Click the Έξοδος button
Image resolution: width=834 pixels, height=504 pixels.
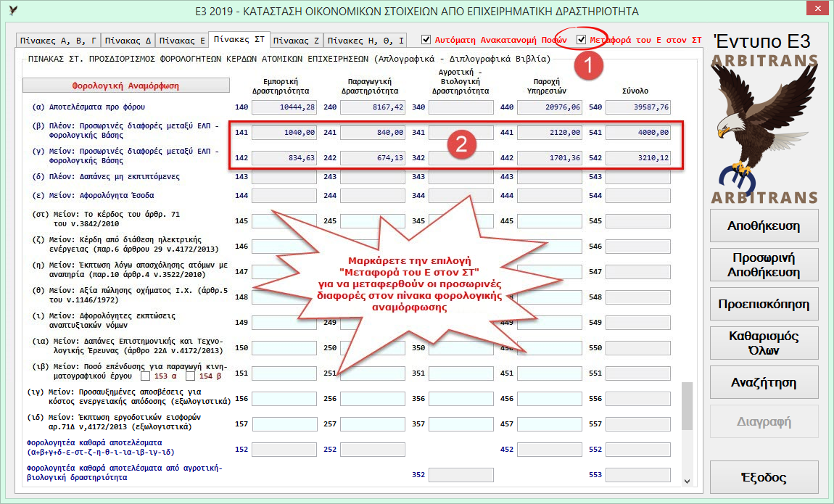pyautogui.click(x=764, y=477)
